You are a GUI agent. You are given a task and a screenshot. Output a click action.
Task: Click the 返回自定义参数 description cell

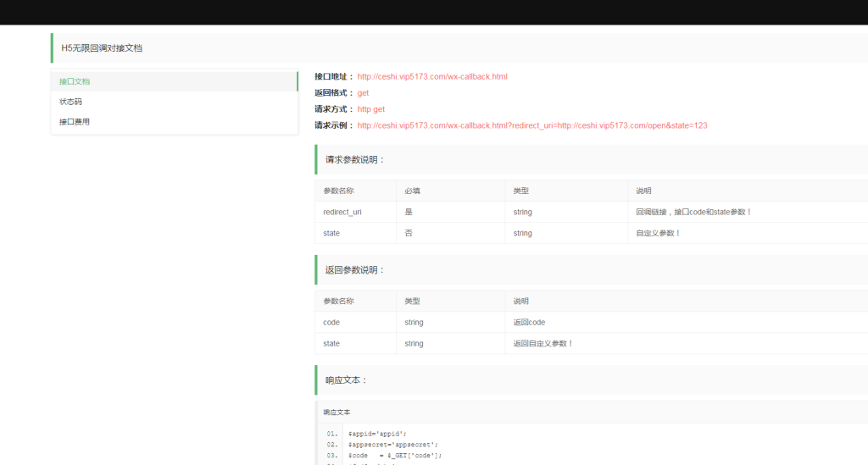543,344
